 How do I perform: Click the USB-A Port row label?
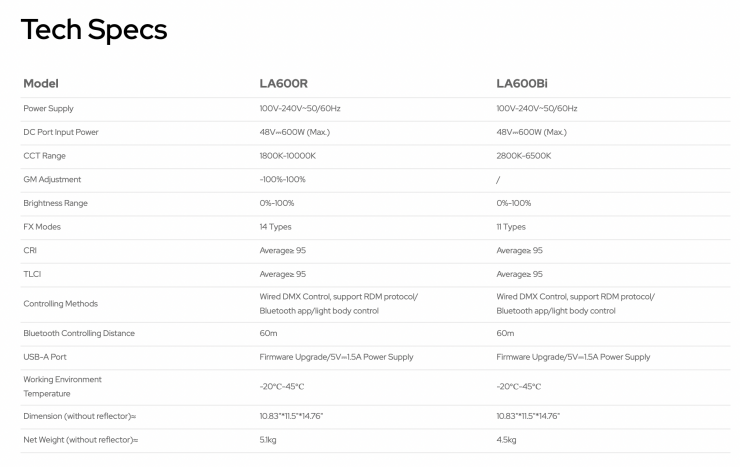[45, 357]
